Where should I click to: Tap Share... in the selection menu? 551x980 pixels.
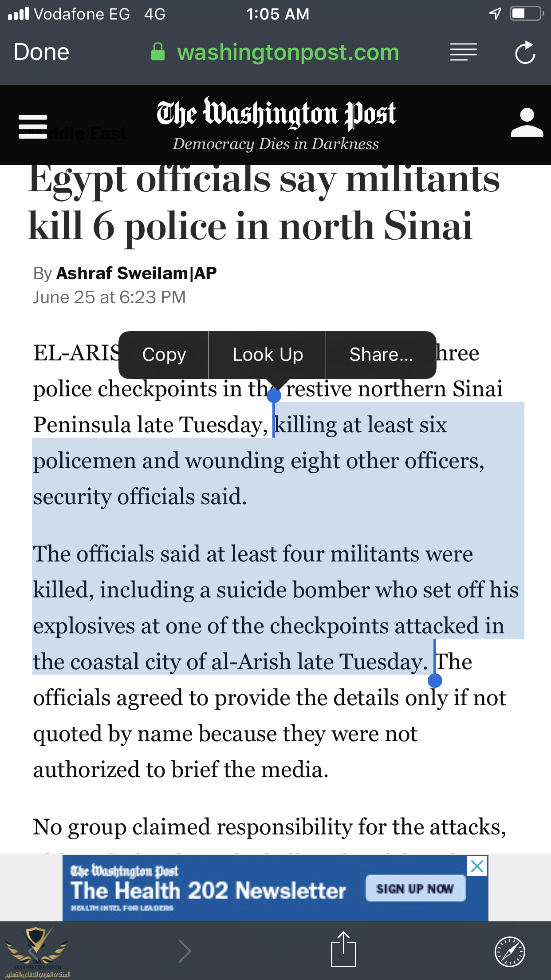(381, 355)
